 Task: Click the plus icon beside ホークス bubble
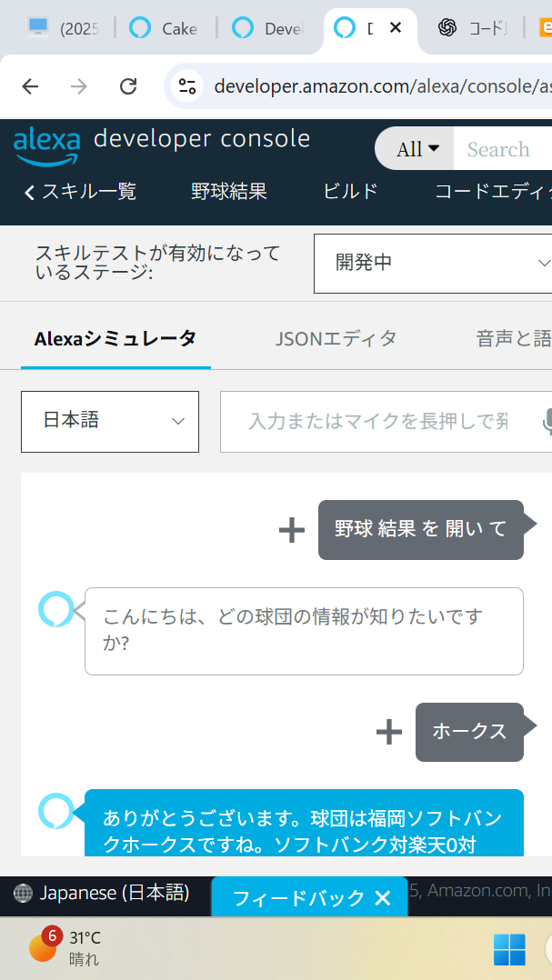388,732
